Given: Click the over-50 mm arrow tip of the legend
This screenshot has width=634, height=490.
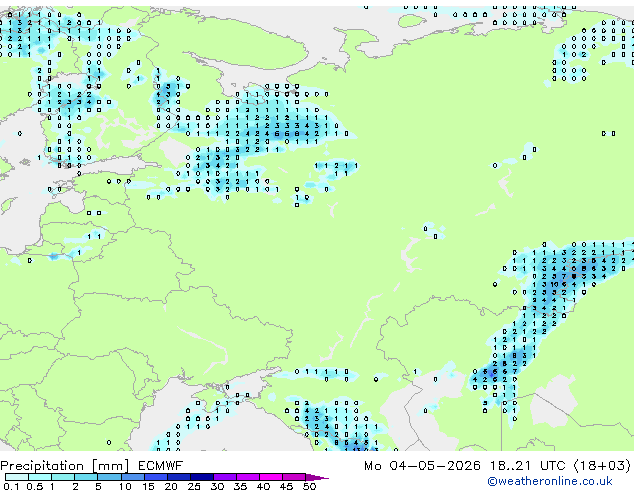Looking at the screenshot, I should tap(317, 478).
